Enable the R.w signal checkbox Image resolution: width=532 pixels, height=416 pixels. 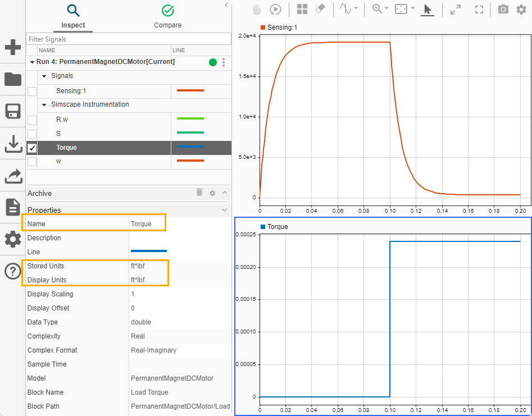pyautogui.click(x=32, y=120)
